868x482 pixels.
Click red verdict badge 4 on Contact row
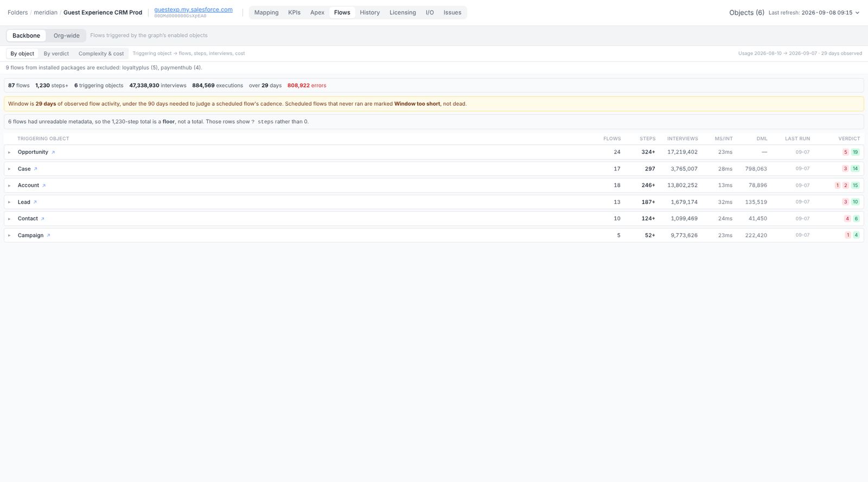click(847, 219)
